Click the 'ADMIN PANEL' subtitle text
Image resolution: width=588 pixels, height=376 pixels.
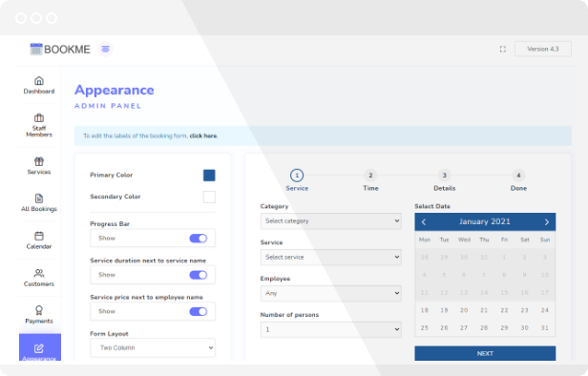pos(108,106)
